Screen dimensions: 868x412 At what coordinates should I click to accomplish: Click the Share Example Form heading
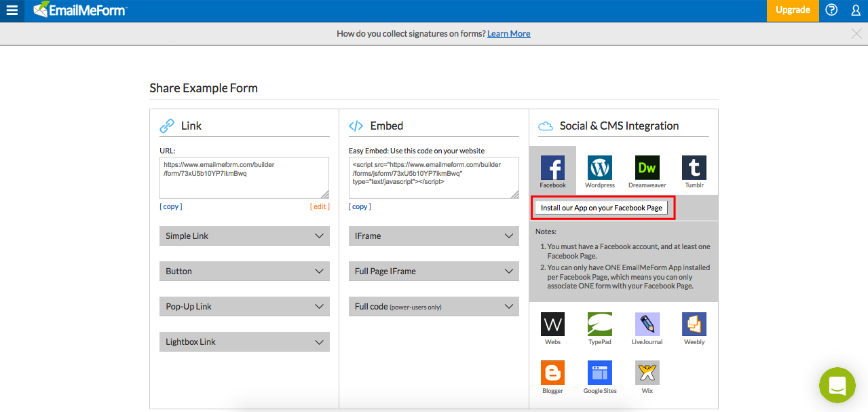204,88
